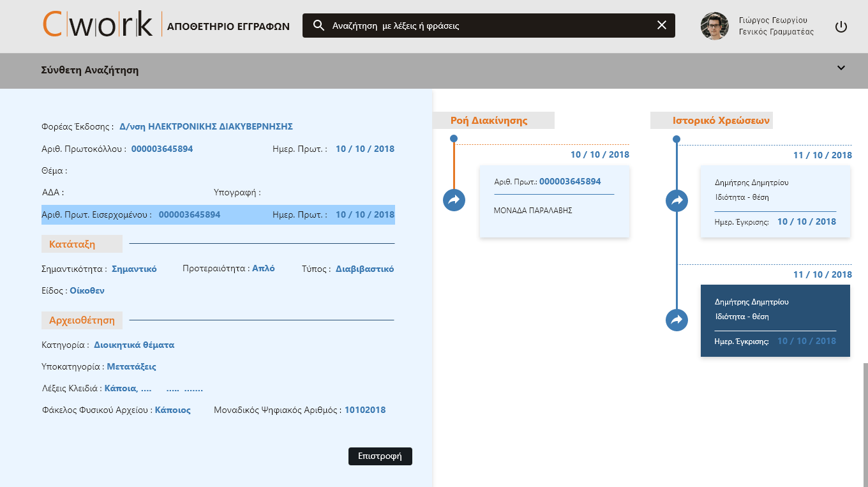Click timeline start dot of Ροή Διακίνησης
This screenshot has width=868, height=487.
pos(454,139)
